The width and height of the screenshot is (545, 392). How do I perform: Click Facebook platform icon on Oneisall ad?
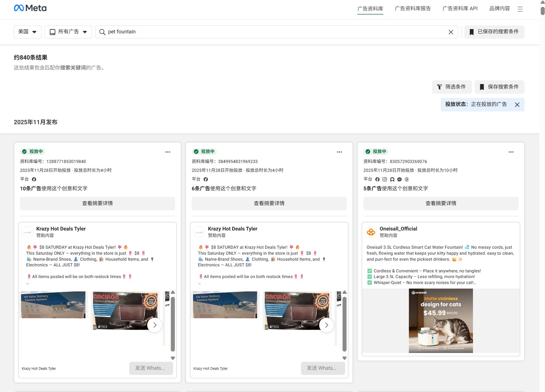377,179
